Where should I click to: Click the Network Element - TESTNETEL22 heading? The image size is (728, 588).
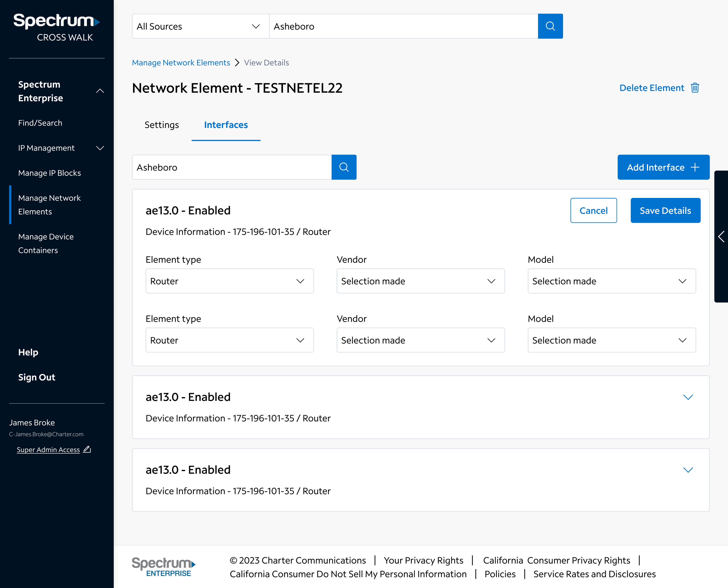tap(237, 88)
